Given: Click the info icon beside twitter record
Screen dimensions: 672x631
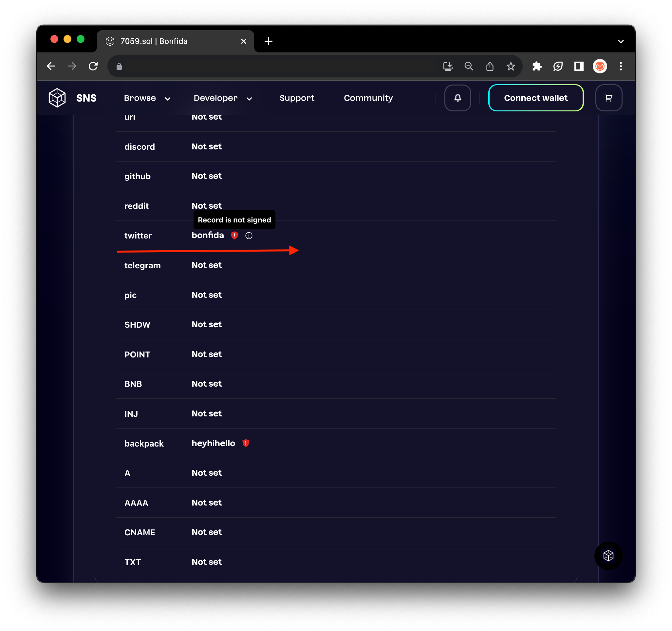Looking at the screenshot, I should point(249,236).
